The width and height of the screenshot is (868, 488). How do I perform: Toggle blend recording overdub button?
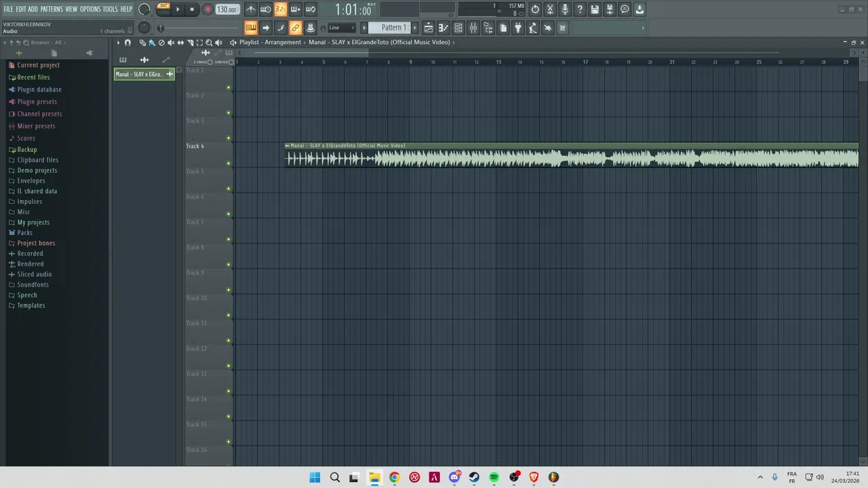tap(296, 9)
